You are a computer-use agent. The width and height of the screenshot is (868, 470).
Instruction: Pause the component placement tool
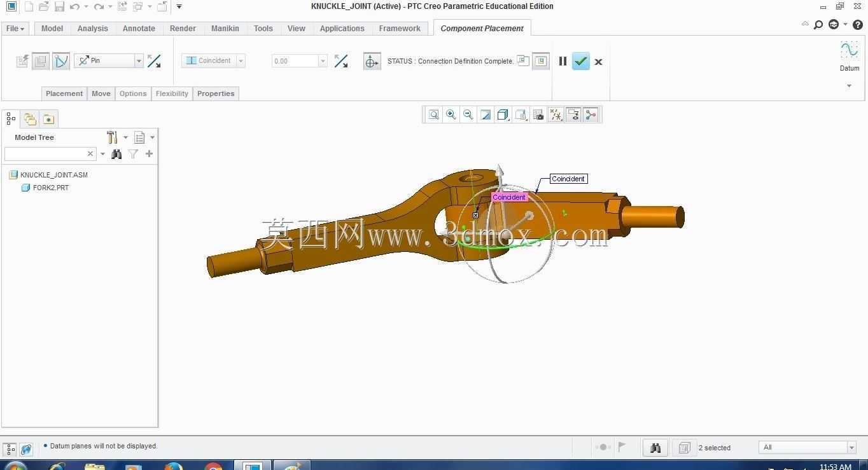pyautogui.click(x=563, y=61)
